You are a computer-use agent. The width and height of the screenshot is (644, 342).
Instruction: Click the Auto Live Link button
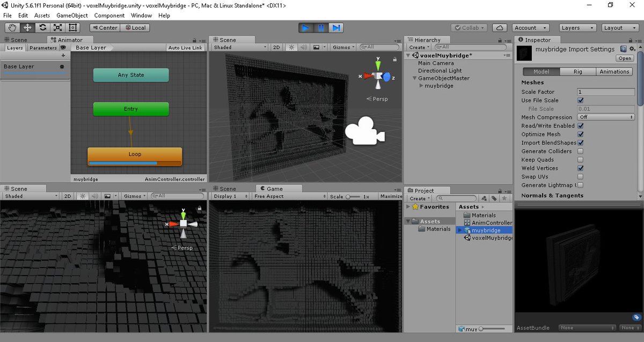[x=185, y=48]
